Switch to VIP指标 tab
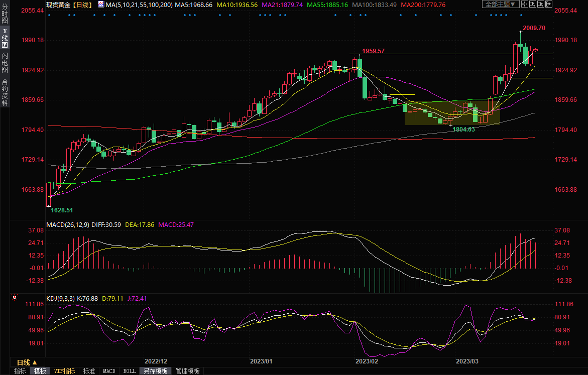The height and width of the screenshot is (375, 588). point(64,371)
